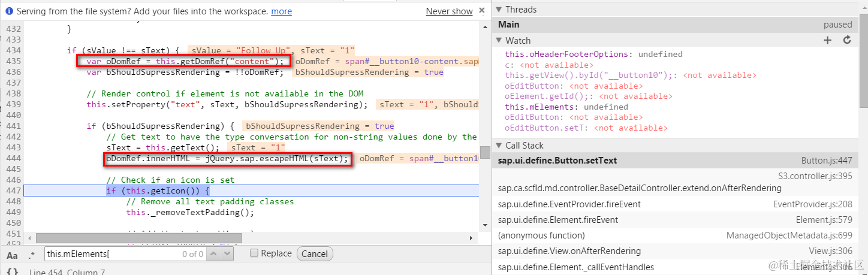Select sap.ui.define.Element.fireEvent frame

coord(558,220)
